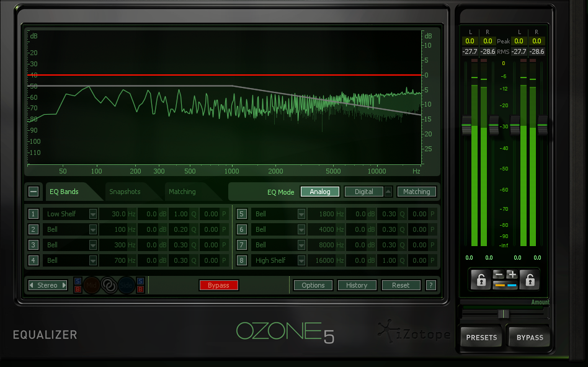The image size is (588, 367).
Task: Toggle EQ band 5 on or off
Action: [241, 214]
